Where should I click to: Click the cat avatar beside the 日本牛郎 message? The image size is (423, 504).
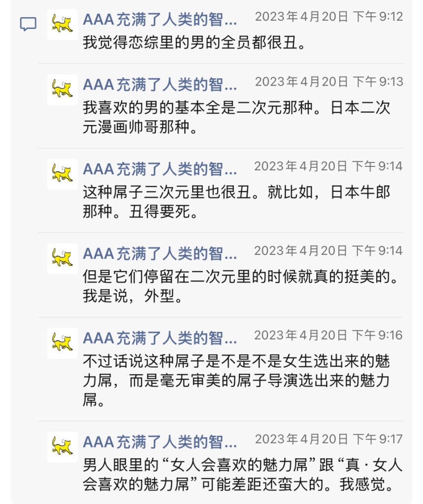63,174
